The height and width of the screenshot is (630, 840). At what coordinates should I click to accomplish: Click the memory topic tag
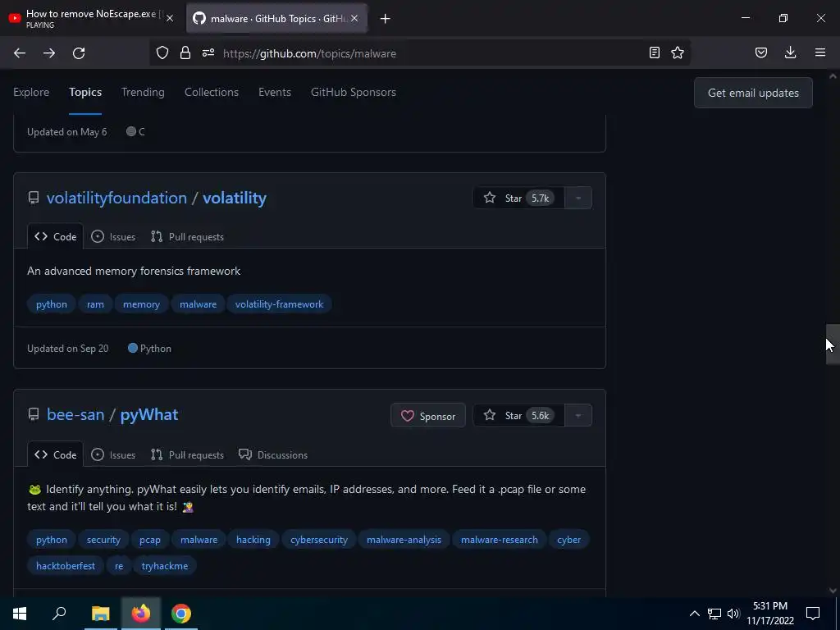[141, 304]
